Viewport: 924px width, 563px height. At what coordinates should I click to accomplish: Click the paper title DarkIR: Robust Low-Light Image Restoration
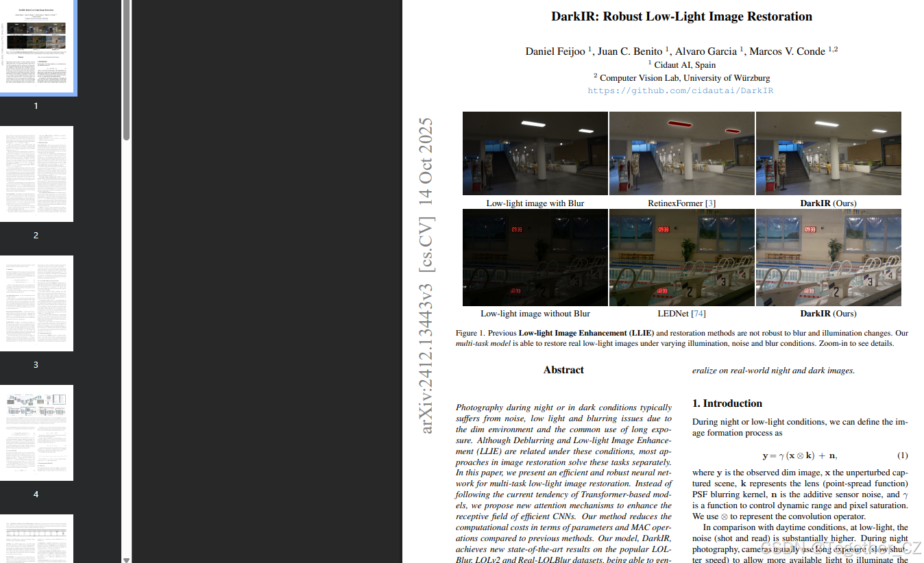coord(681,16)
